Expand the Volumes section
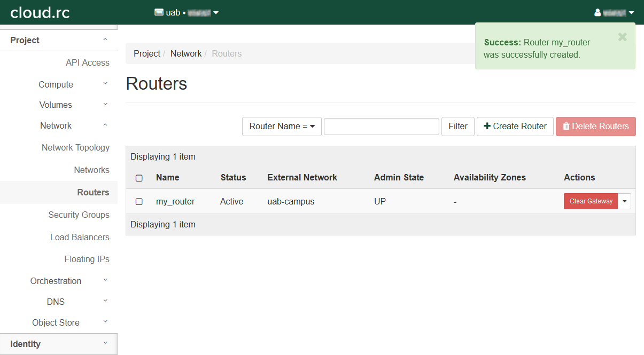This screenshot has height=355, width=644. pos(56,105)
